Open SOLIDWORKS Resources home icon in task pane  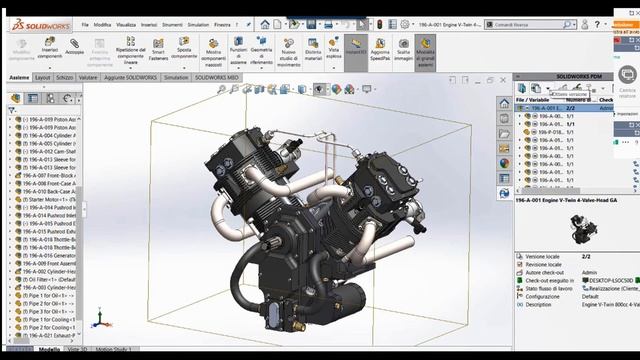[504, 104]
